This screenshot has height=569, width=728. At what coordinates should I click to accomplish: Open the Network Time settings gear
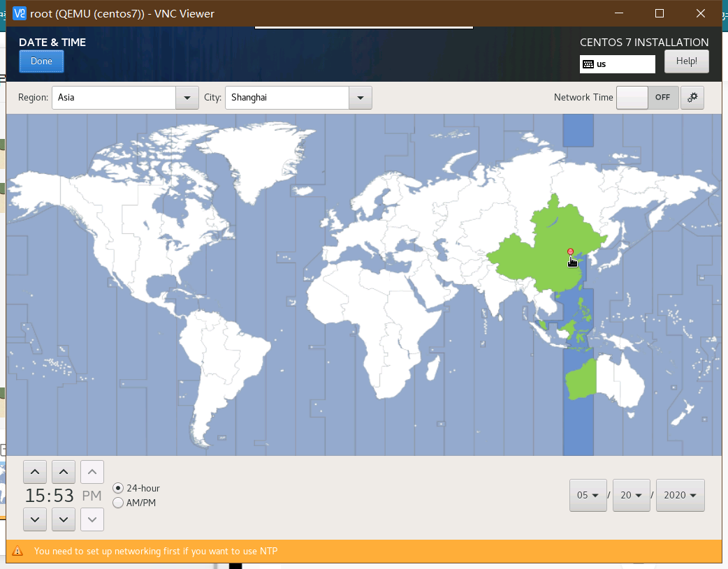[x=692, y=98]
